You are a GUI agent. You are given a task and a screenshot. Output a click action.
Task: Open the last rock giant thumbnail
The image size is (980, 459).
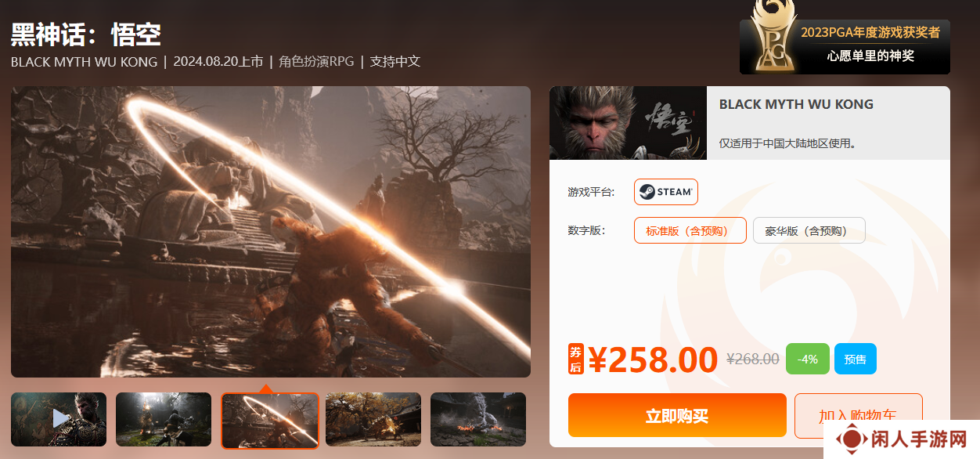click(x=478, y=419)
